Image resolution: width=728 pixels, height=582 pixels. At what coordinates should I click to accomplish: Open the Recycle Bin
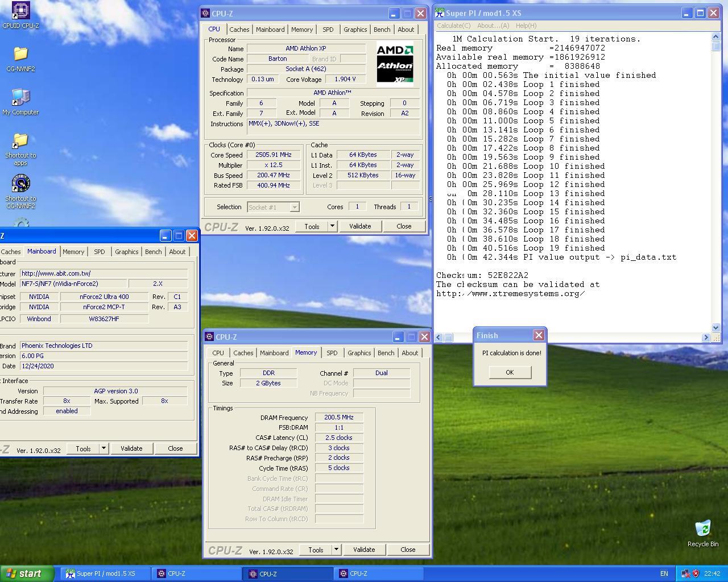point(703,533)
